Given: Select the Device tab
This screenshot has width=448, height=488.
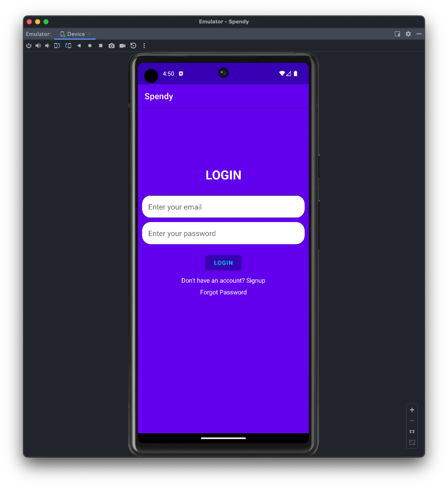Looking at the screenshot, I should [74, 34].
